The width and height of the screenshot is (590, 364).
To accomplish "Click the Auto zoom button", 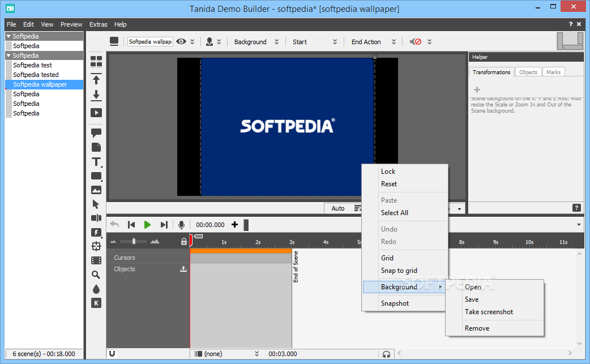I will [338, 208].
